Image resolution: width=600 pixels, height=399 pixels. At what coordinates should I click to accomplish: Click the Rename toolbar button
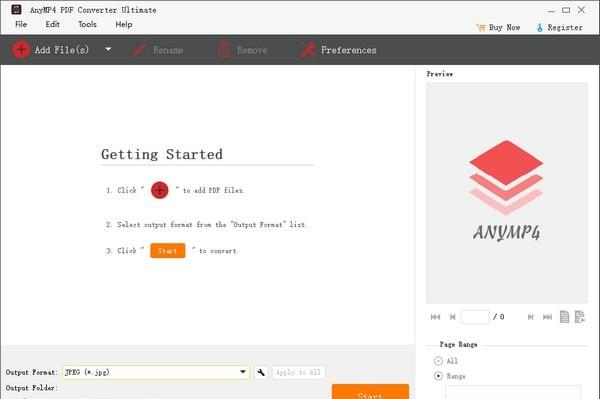pyautogui.click(x=158, y=50)
